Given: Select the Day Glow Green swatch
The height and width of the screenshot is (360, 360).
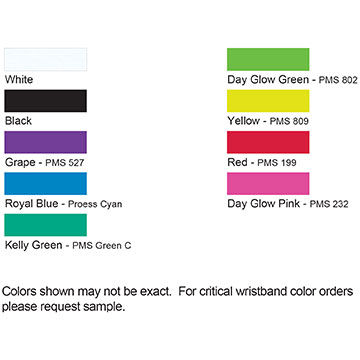Looking at the screenshot, I should point(268,59).
